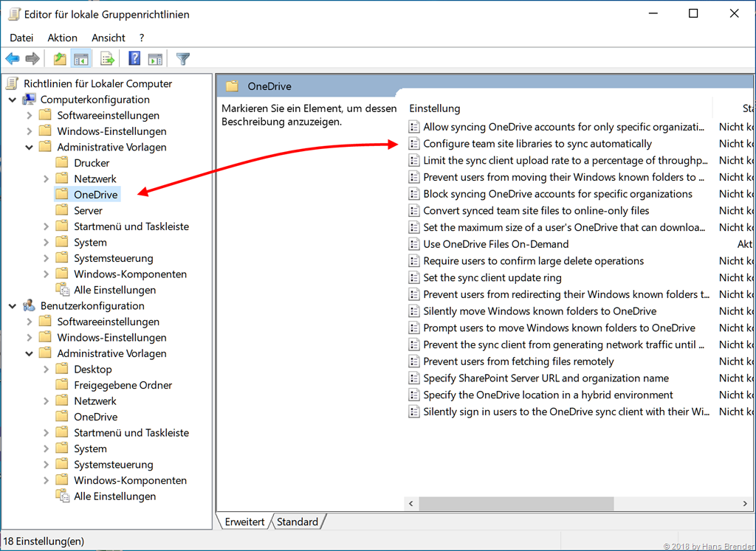The width and height of the screenshot is (756, 551).
Task: Collapse the Computerkonfiguration tree node
Action: click(13, 100)
